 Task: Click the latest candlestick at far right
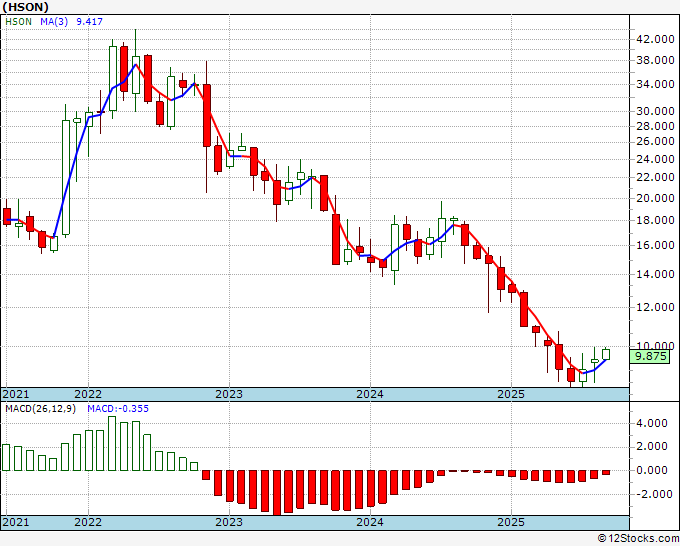(606, 353)
